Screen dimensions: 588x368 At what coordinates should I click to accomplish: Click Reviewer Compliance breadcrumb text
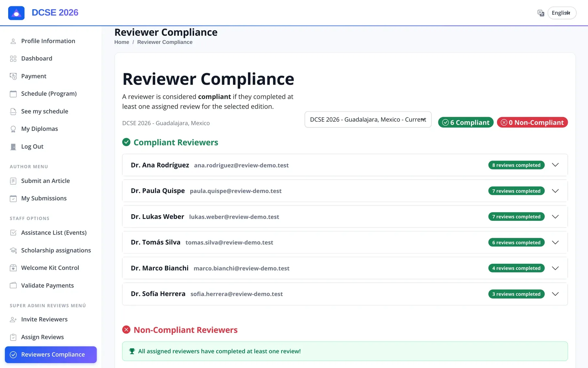165,42
